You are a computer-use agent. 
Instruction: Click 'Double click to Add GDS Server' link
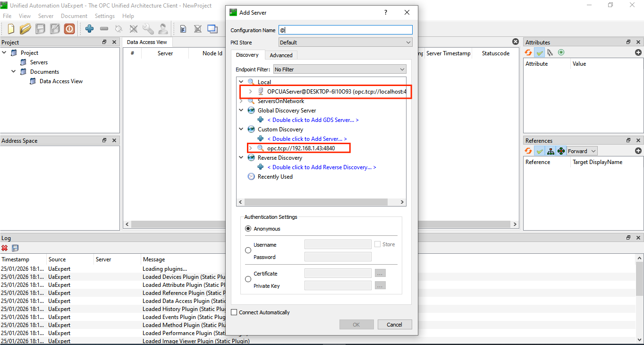pos(313,120)
